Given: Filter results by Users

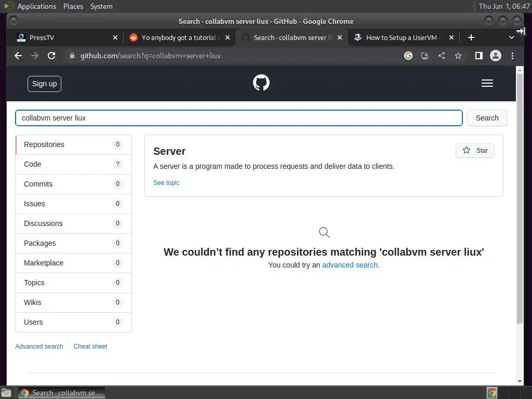Looking at the screenshot, I should 74,322.
